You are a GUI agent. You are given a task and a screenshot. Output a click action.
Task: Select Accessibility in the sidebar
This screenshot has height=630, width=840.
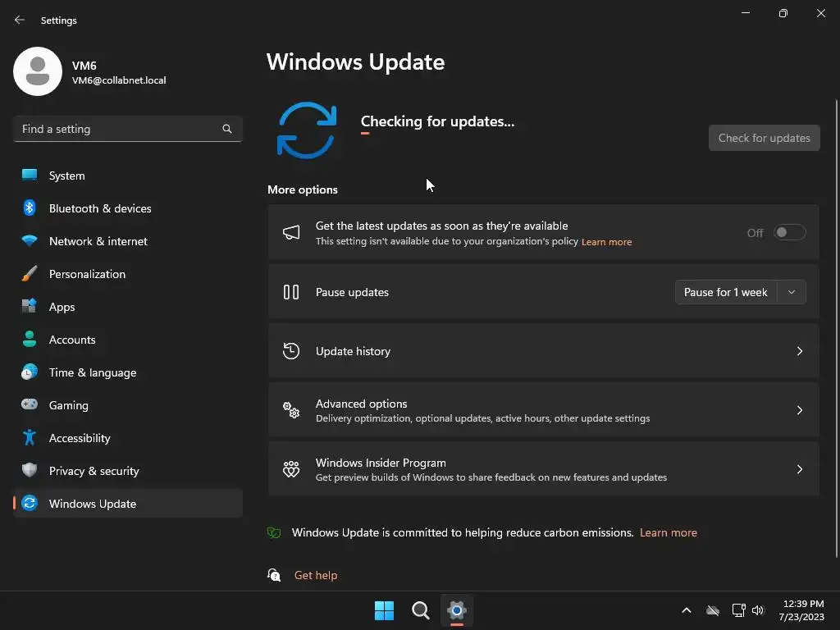pos(128,438)
